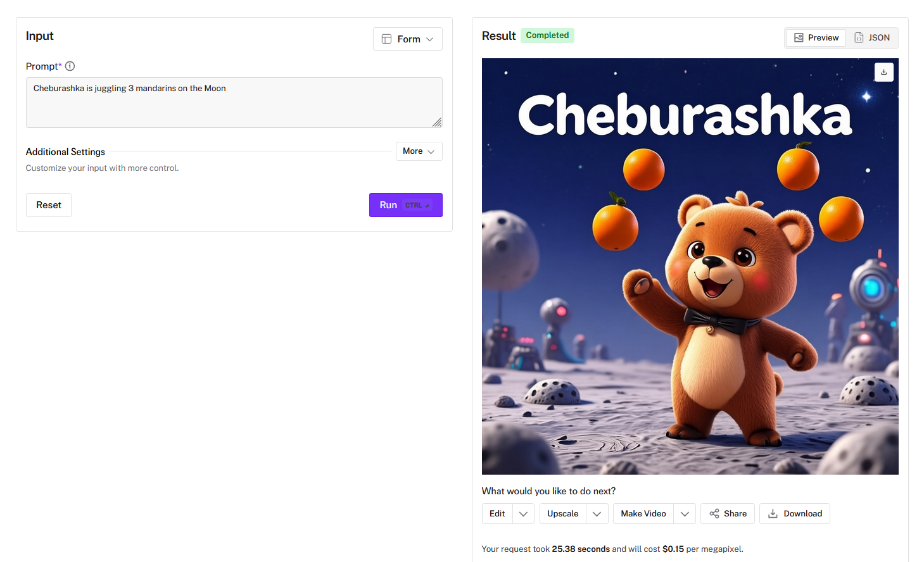Run the prompt generation
This screenshot has width=924, height=562.
point(406,205)
